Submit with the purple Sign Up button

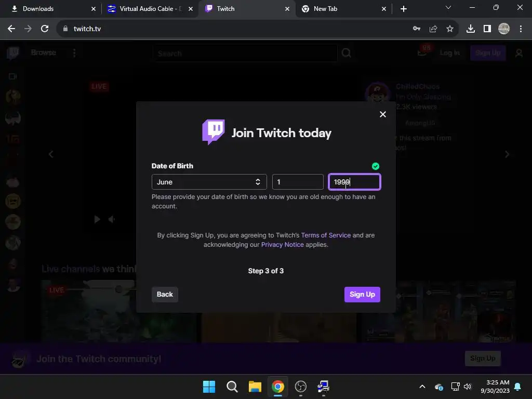pyautogui.click(x=362, y=294)
